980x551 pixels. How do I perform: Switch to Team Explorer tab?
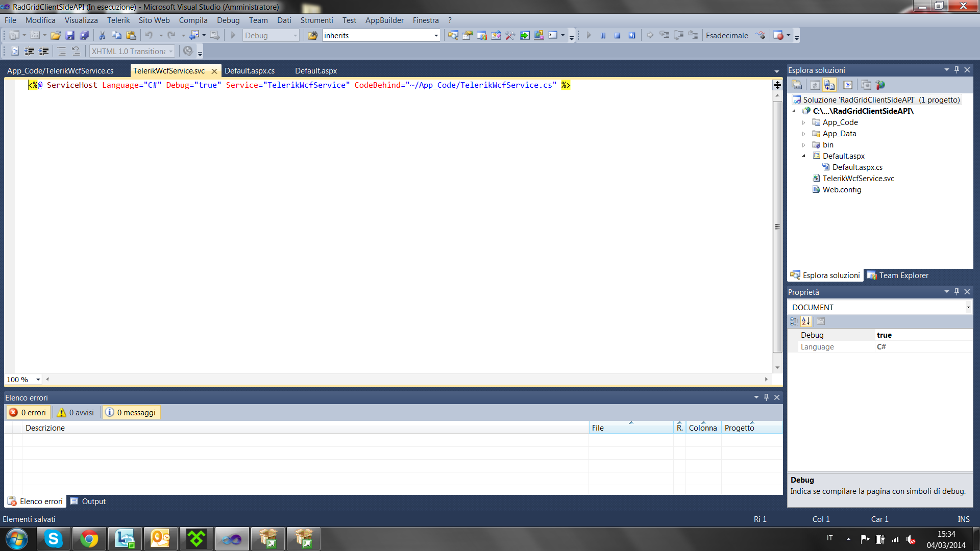897,275
